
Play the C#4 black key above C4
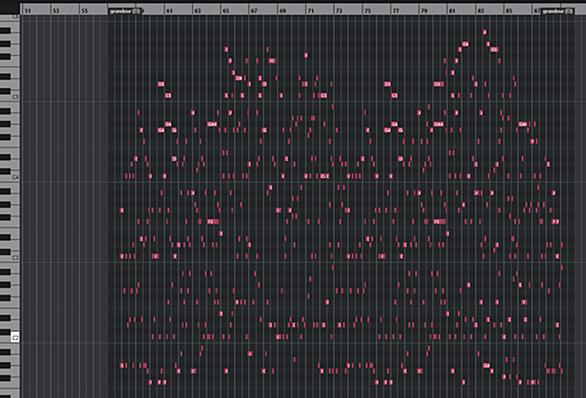pos(5,171)
